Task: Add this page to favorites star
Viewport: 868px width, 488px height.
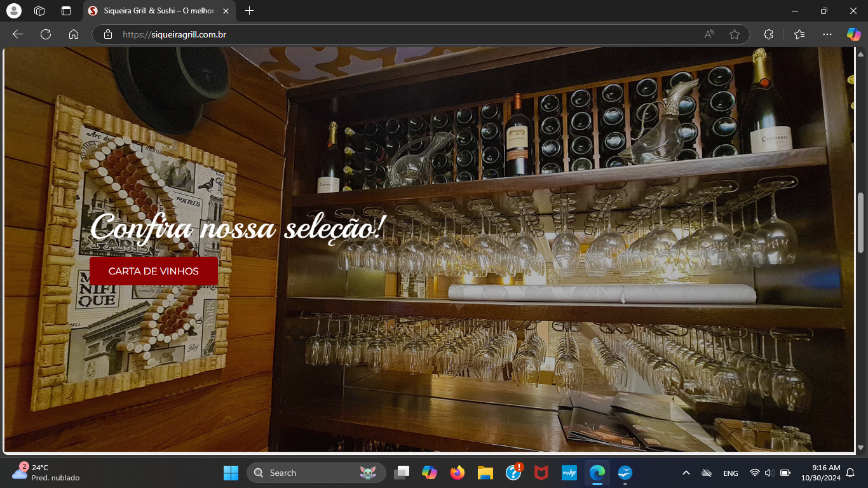Action: click(x=735, y=34)
